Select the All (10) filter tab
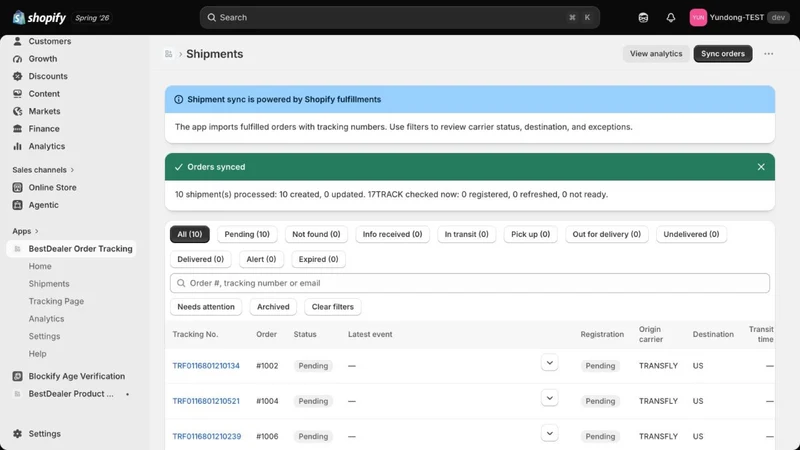The image size is (800, 450). point(190,234)
